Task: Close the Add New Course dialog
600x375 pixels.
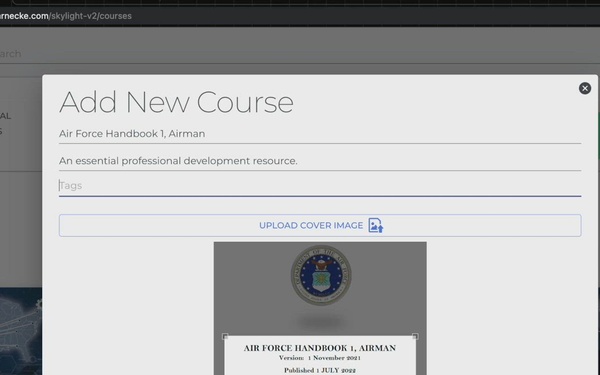Action: [x=584, y=88]
